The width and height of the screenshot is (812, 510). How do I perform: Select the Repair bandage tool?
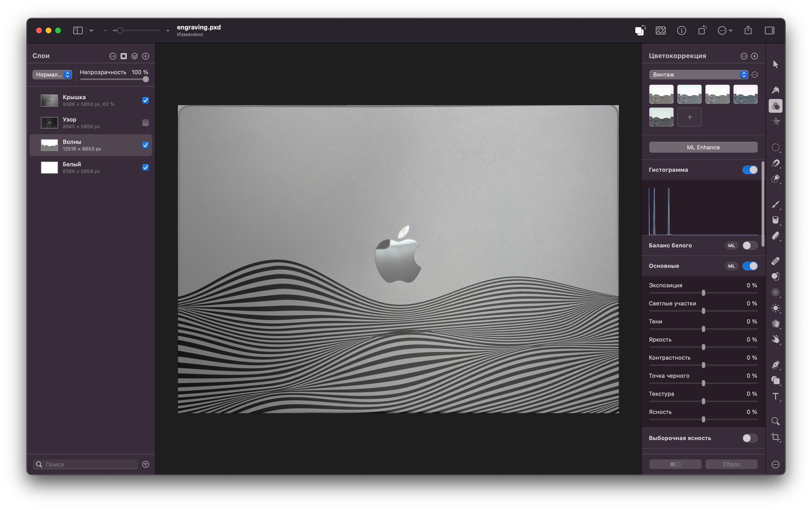click(775, 261)
